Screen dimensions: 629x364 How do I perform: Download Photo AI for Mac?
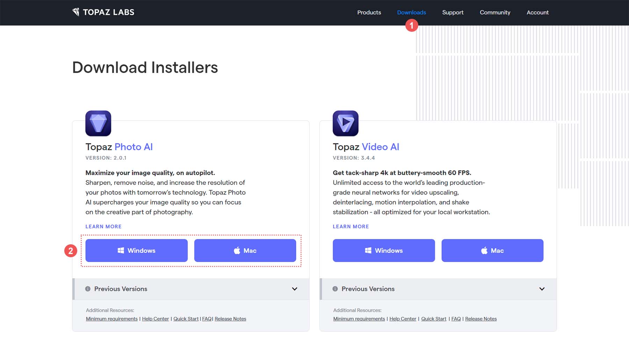tap(245, 251)
